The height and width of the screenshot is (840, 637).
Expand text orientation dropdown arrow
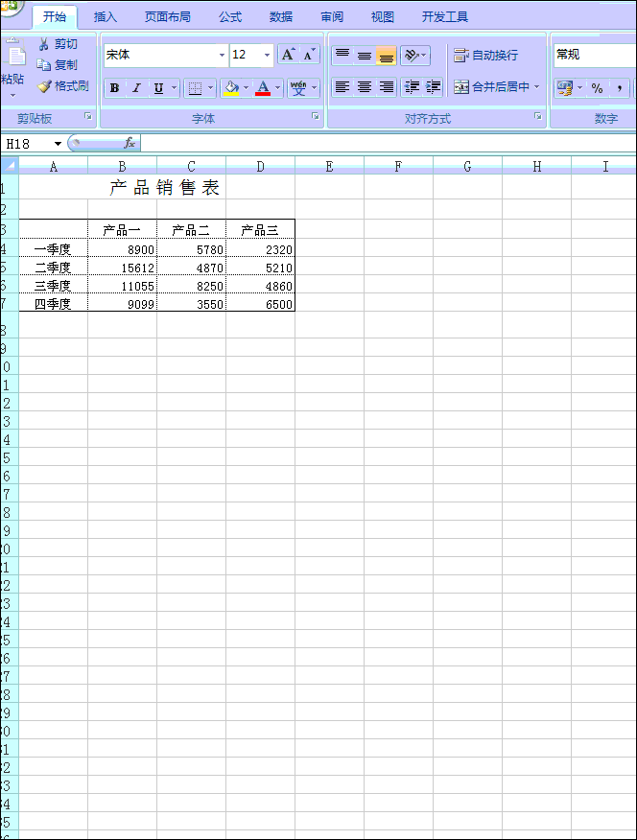coord(424,56)
